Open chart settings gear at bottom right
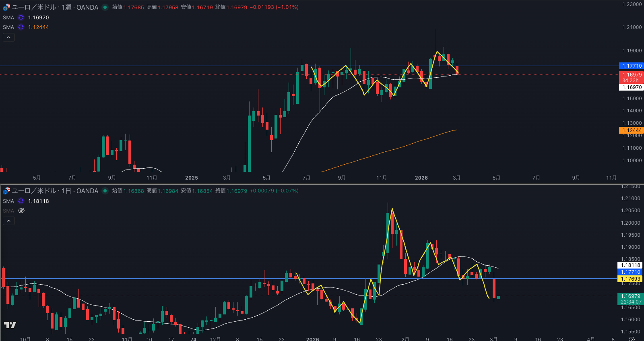This screenshot has width=644, height=341. tap(632, 339)
